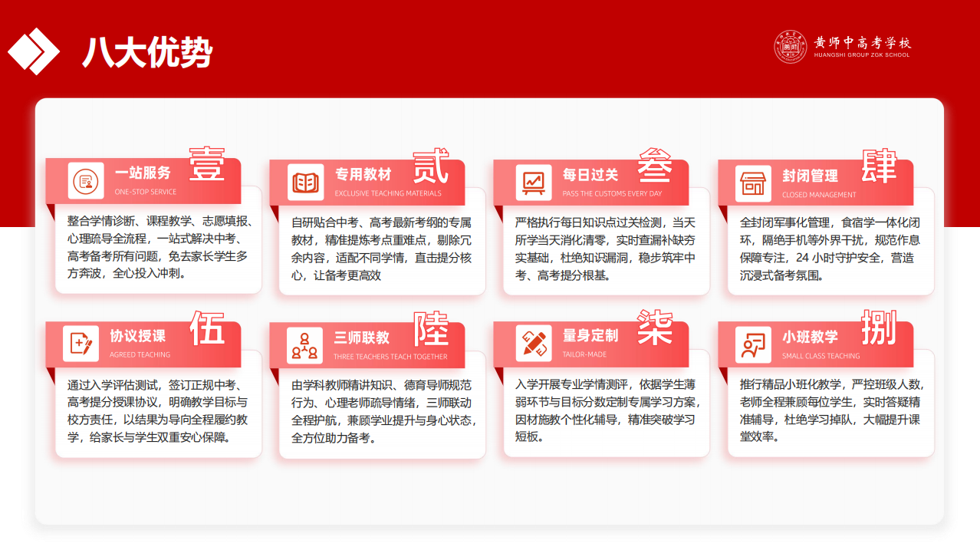This screenshot has width=980, height=550.
Task: Select the 协议授课 heading
Action: coord(137,336)
